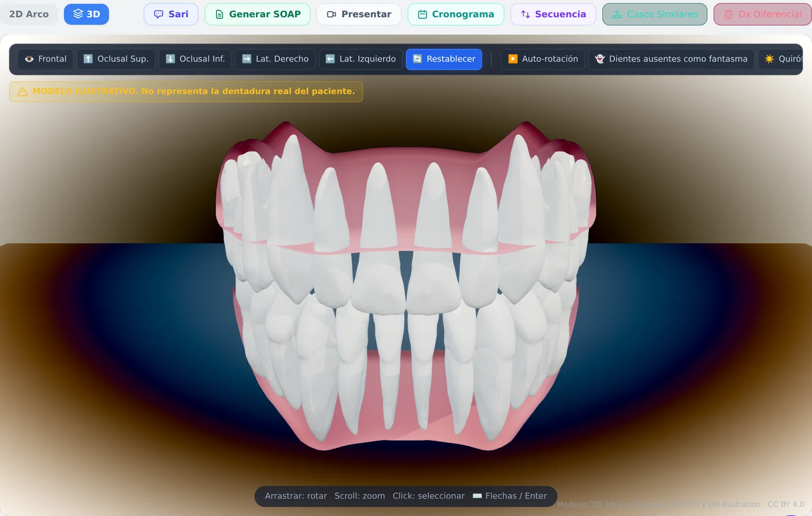Viewport: 812px width, 516px height.
Task: Click the video icon in Presentar
Action: tap(331, 14)
